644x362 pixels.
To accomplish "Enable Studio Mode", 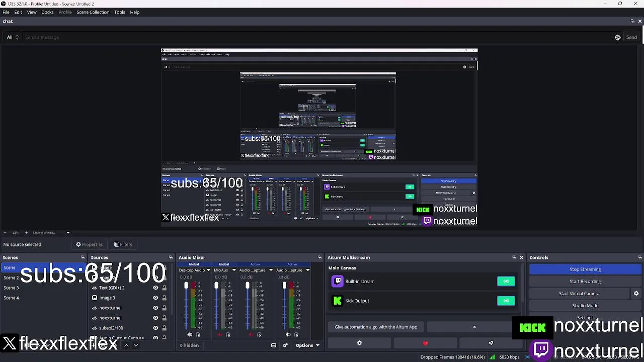I will tap(585, 306).
